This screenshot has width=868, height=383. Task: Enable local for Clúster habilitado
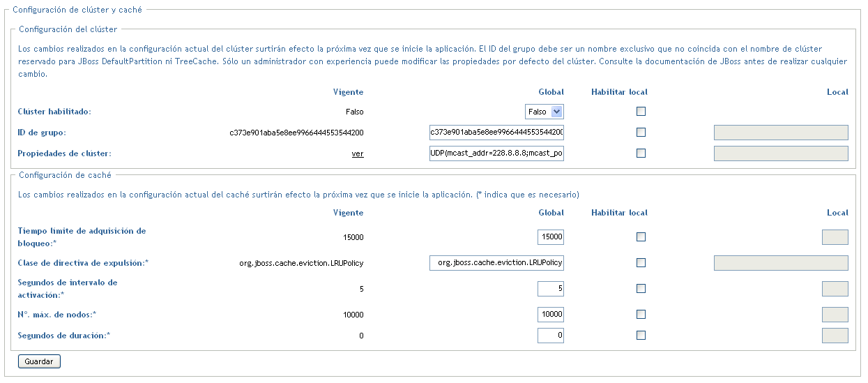[x=641, y=111]
